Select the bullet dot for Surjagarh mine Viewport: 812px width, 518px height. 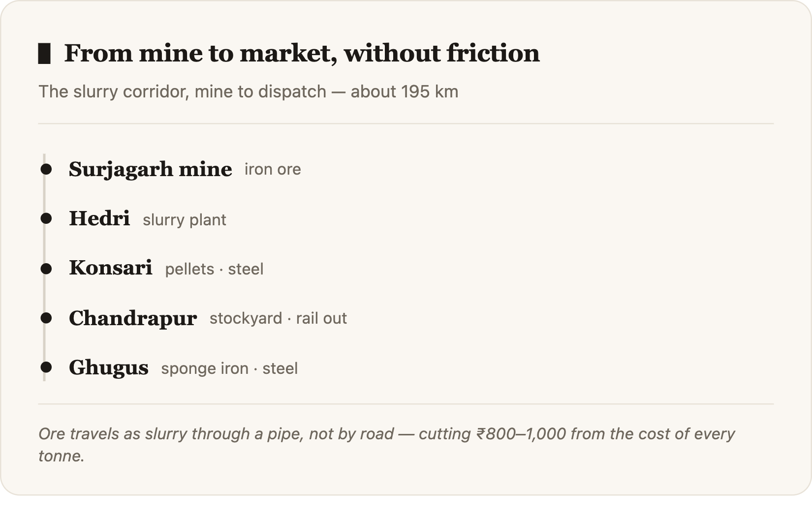click(x=46, y=169)
